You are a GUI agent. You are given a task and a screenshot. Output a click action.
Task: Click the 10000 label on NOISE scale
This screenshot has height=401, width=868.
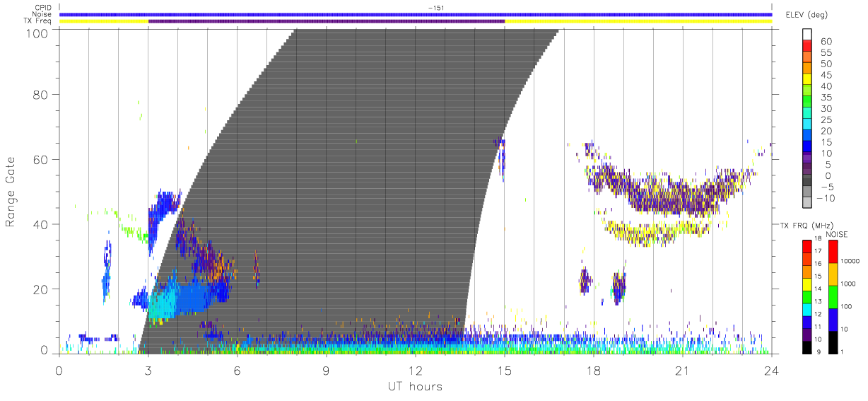[x=850, y=262]
